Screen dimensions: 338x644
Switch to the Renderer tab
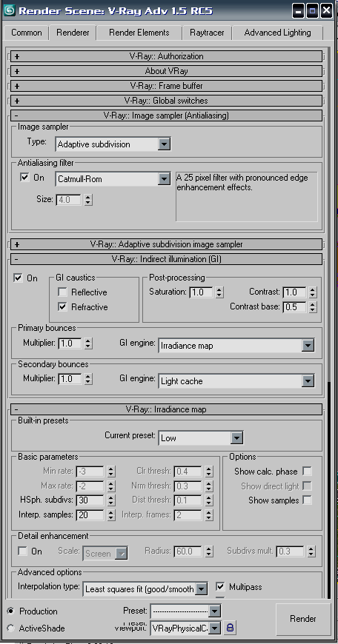tap(73, 33)
